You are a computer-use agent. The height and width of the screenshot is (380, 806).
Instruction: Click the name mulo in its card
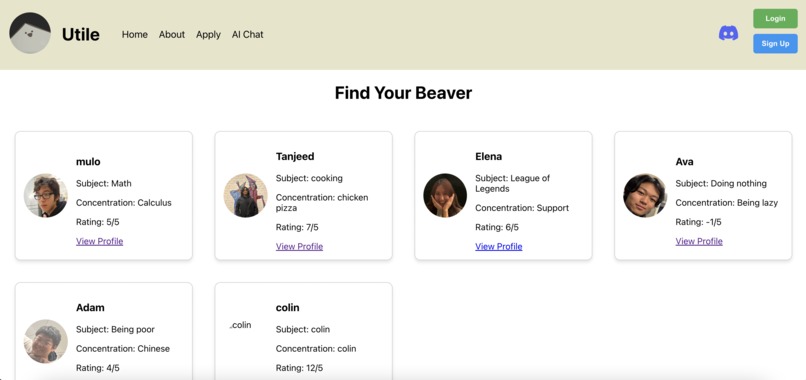[88, 161]
